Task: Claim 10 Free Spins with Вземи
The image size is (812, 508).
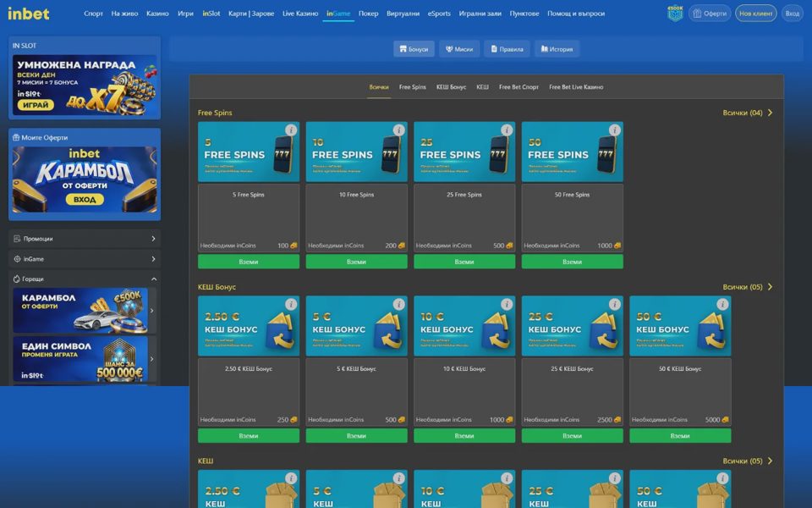Action: click(356, 262)
